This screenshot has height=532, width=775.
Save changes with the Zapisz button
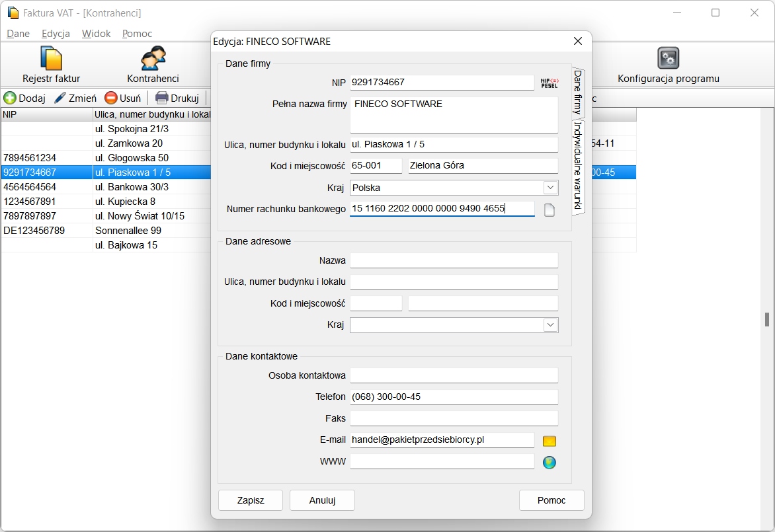pyautogui.click(x=251, y=500)
